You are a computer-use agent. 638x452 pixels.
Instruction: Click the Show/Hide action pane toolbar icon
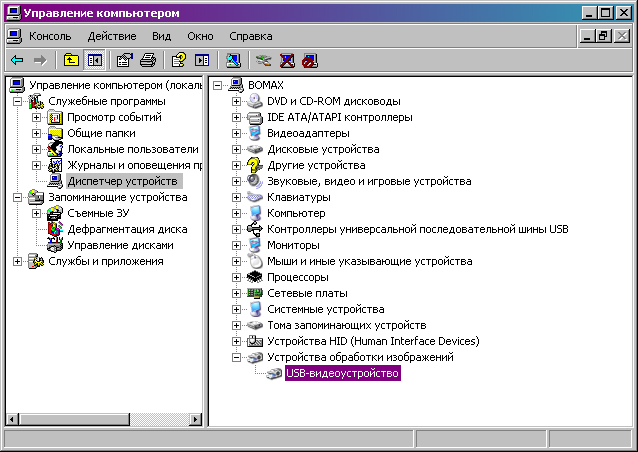[202, 61]
